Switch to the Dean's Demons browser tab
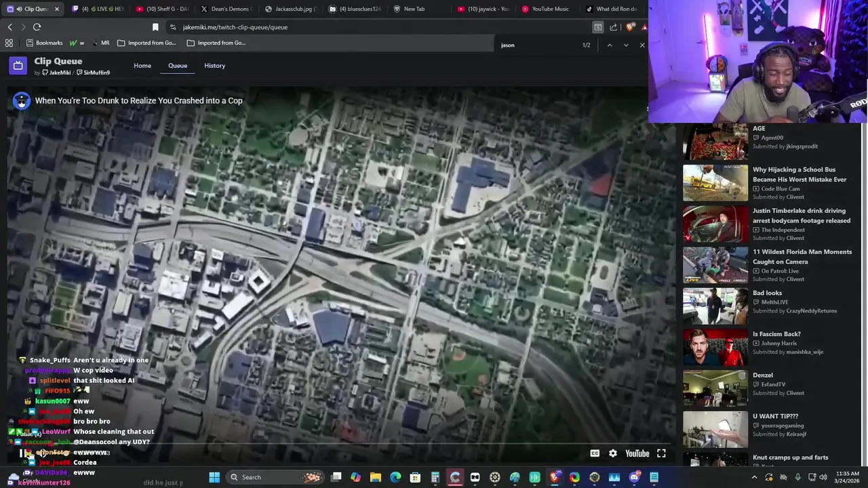 [x=226, y=9]
